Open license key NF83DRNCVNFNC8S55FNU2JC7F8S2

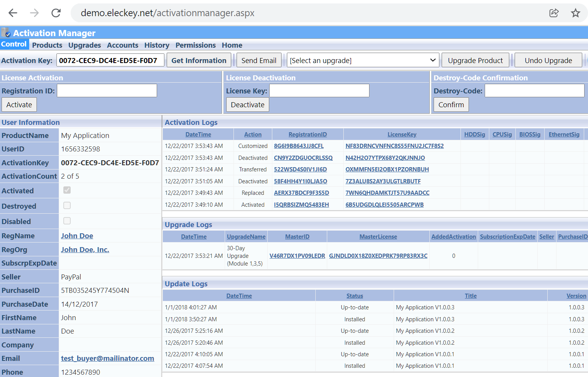(x=394, y=146)
